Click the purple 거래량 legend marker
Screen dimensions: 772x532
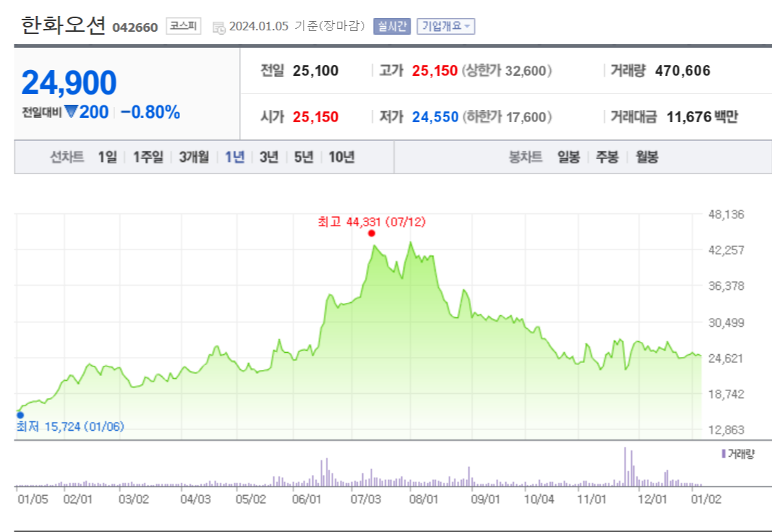tap(724, 454)
